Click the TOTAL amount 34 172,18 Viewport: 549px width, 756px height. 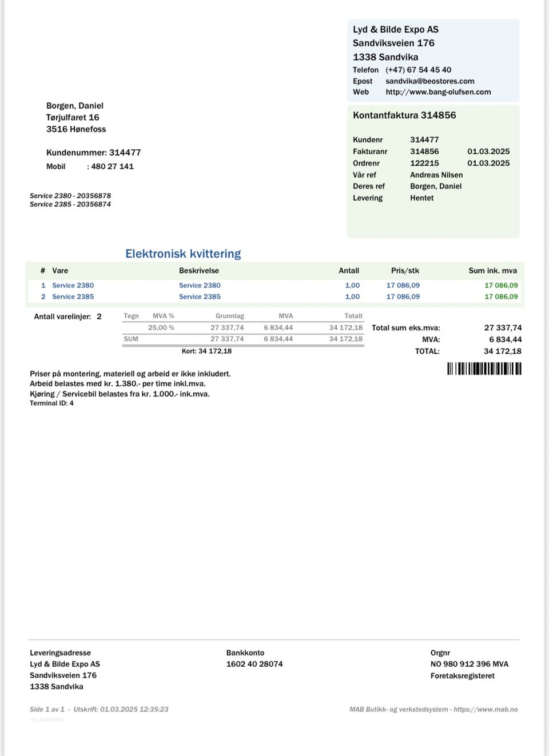click(x=503, y=351)
